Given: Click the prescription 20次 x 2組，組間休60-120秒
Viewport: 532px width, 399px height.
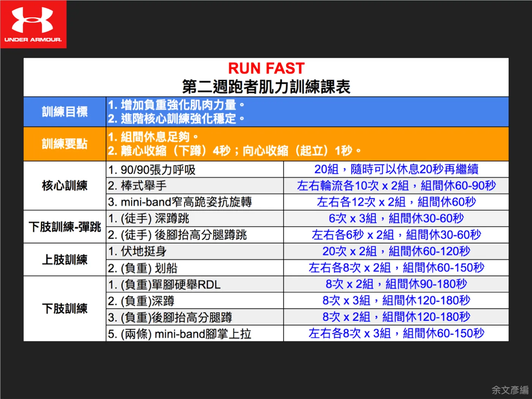Looking at the screenshot, I should click(x=396, y=251).
